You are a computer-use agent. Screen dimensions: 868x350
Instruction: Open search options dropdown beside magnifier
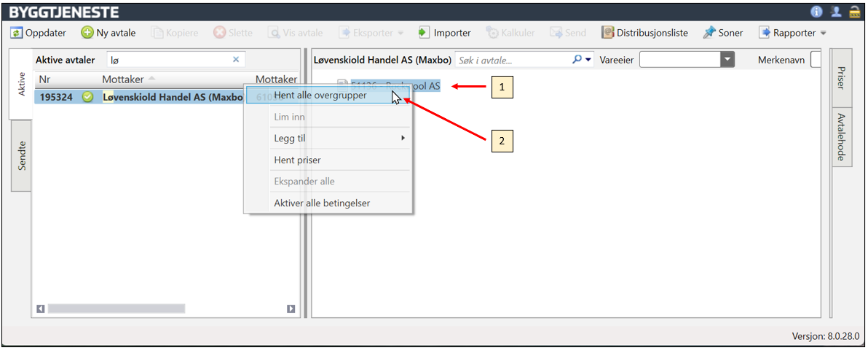pyautogui.click(x=588, y=60)
